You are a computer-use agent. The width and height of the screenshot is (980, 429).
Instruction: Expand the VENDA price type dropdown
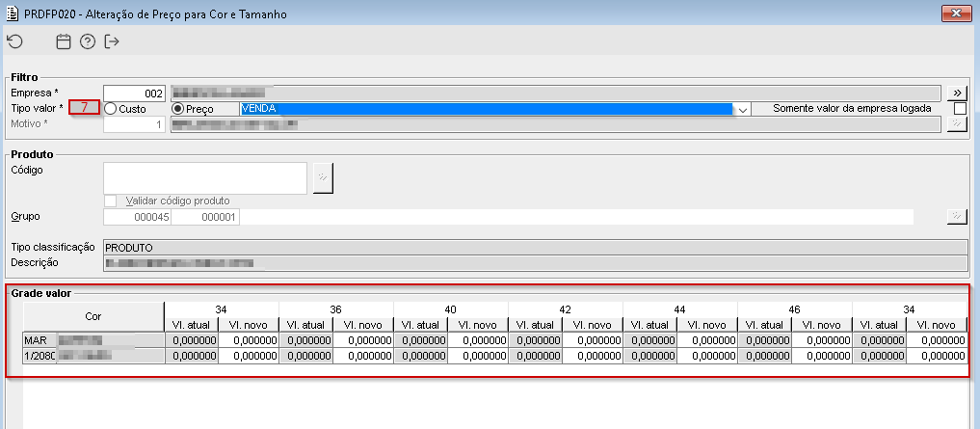pos(743,109)
